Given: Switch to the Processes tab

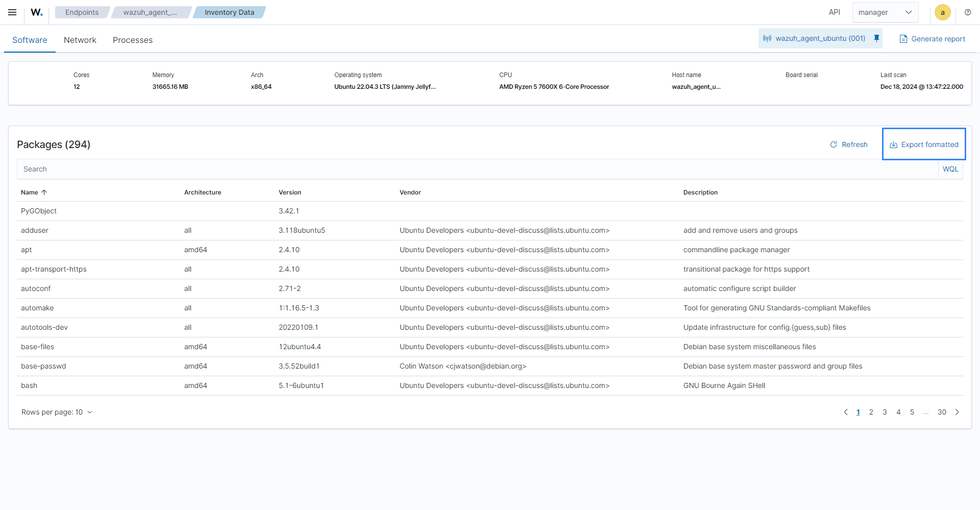Looking at the screenshot, I should tap(133, 40).
